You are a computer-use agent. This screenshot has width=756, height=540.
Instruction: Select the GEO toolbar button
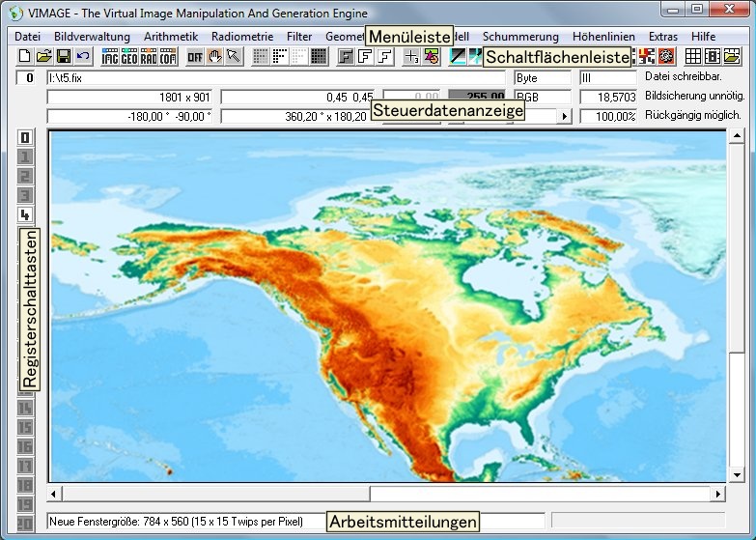pos(129,57)
